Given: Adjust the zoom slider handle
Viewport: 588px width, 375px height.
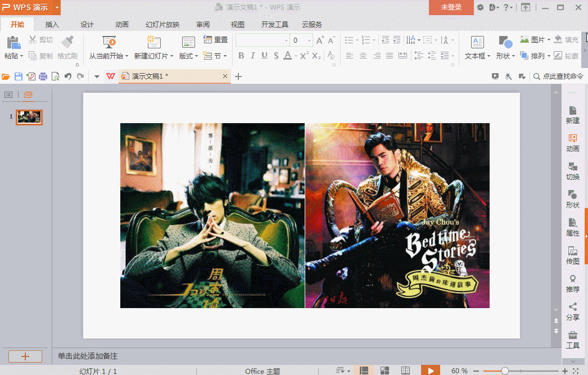Looking at the screenshot, I should tap(505, 371).
